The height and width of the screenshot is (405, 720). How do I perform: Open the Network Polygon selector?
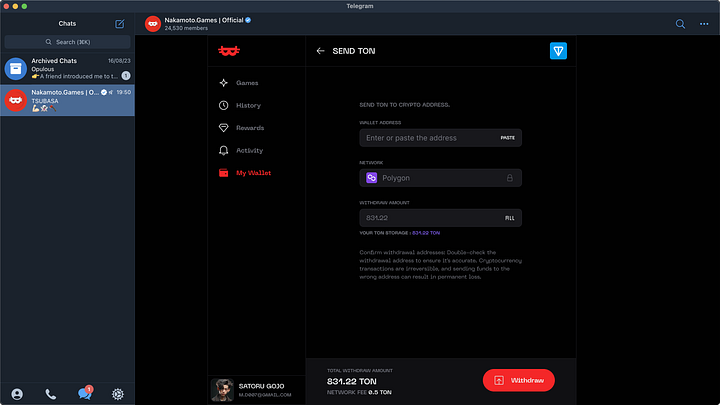click(440, 178)
